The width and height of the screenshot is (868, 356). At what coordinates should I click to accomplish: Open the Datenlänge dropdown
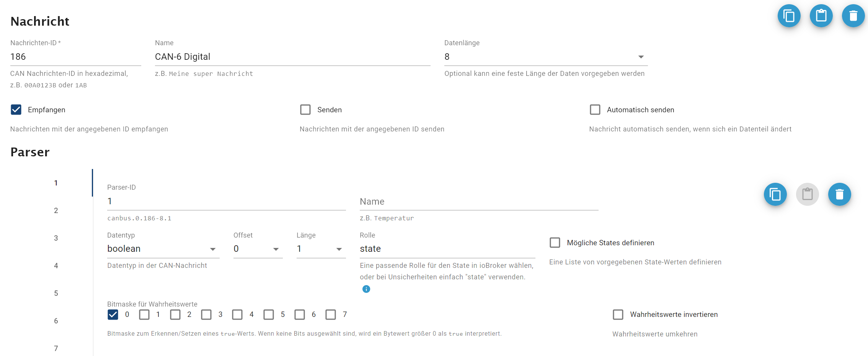(545, 57)
